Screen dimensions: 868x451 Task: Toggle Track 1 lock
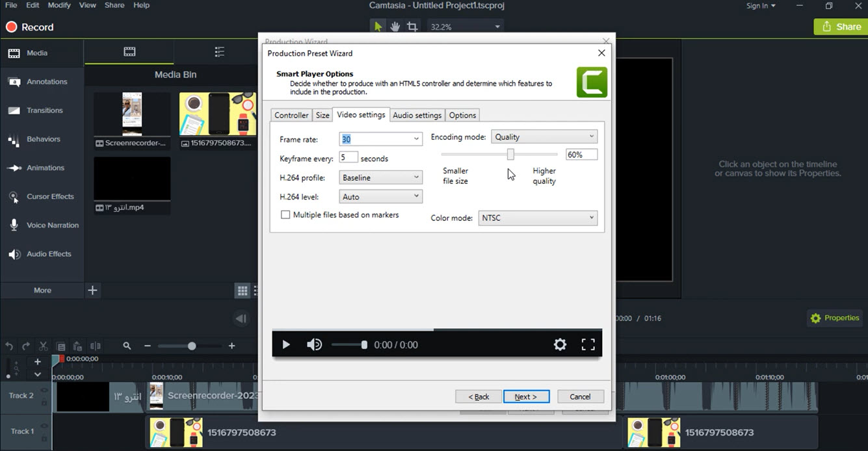point(44,438)
